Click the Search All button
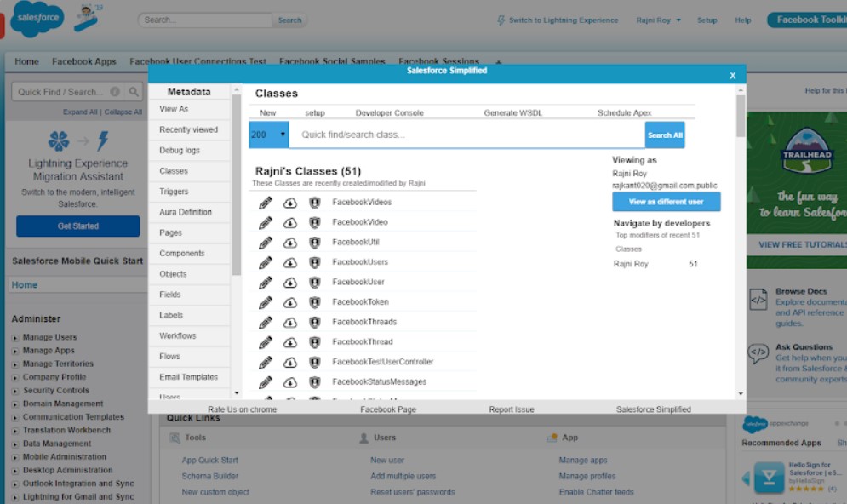The image size is (847, 504). coord(665,135)
